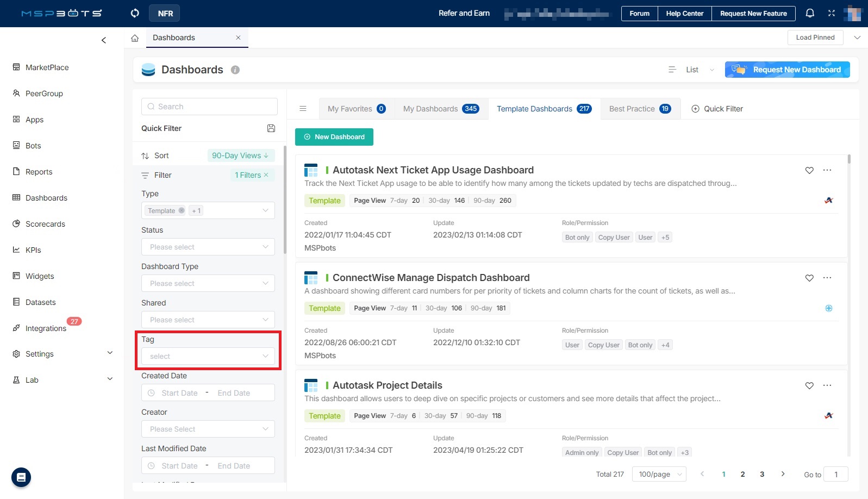Viewport: 868px width, 499px height.
Task: Save quick filter using the save icon
Action: pos(271,128)
